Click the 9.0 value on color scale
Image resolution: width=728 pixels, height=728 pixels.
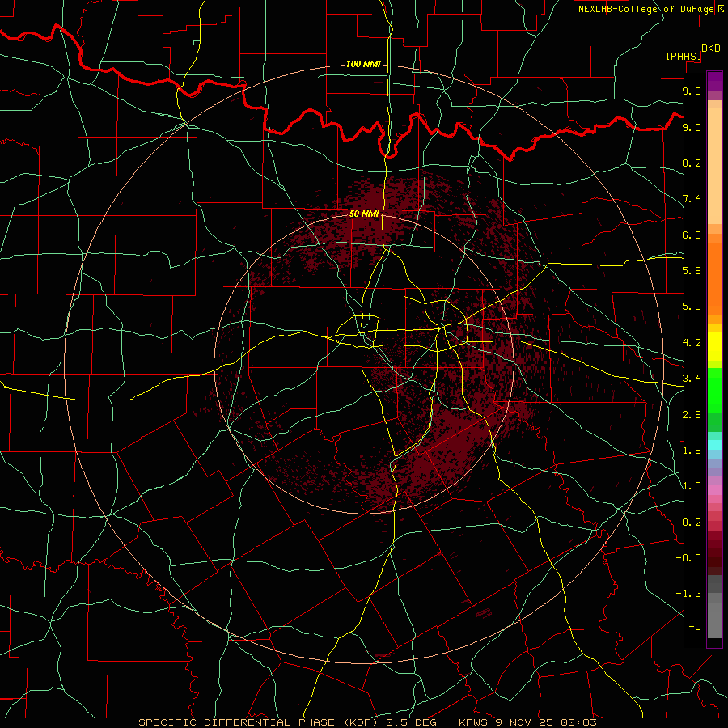(692, 127)
